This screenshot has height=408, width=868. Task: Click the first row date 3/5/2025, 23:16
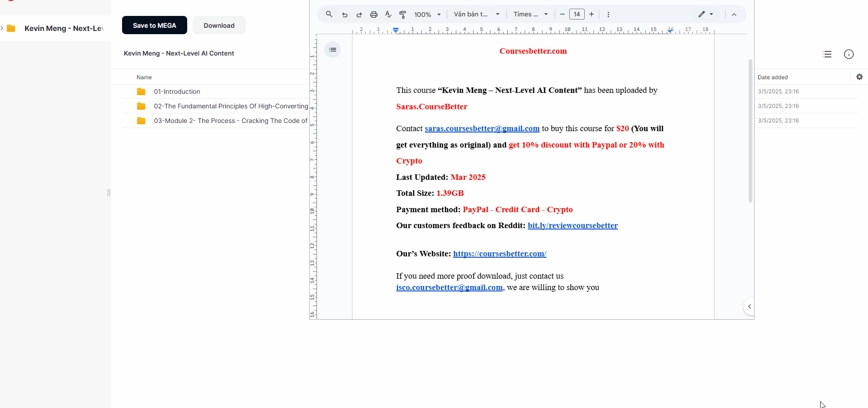tap(778, 92)
